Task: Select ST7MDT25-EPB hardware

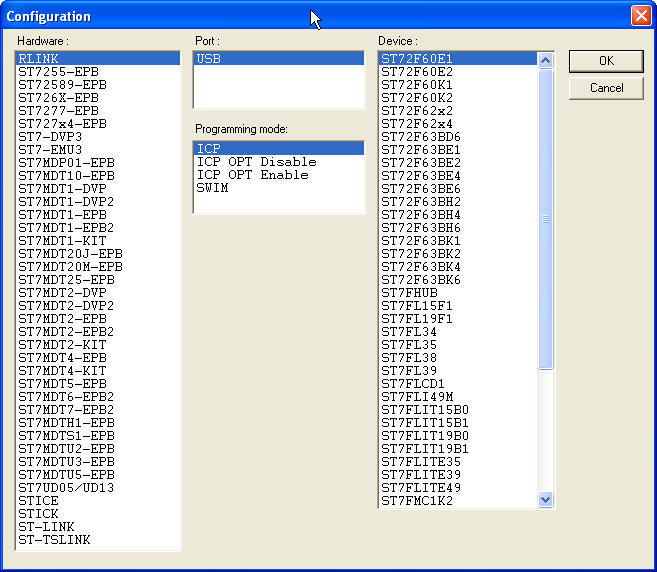Action: point(98,280)
